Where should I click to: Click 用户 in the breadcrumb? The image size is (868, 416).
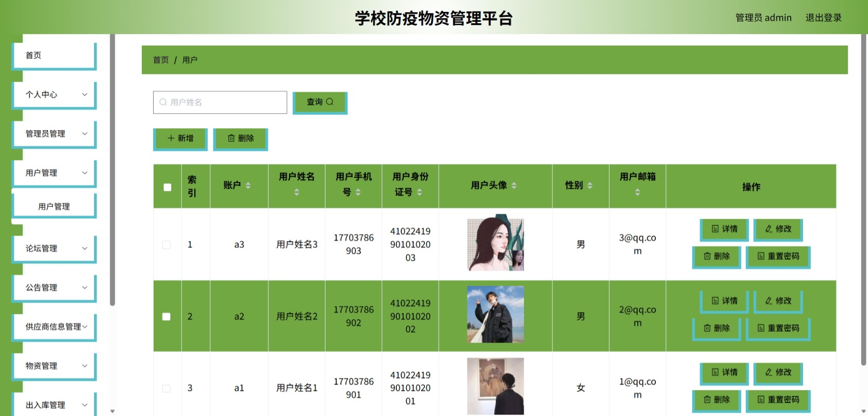click(x=190, y=60)
